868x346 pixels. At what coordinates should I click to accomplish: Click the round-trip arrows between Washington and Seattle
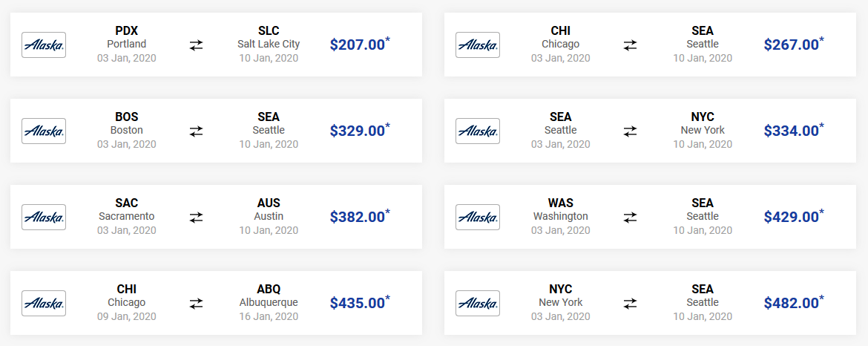[x=630, y=217]
